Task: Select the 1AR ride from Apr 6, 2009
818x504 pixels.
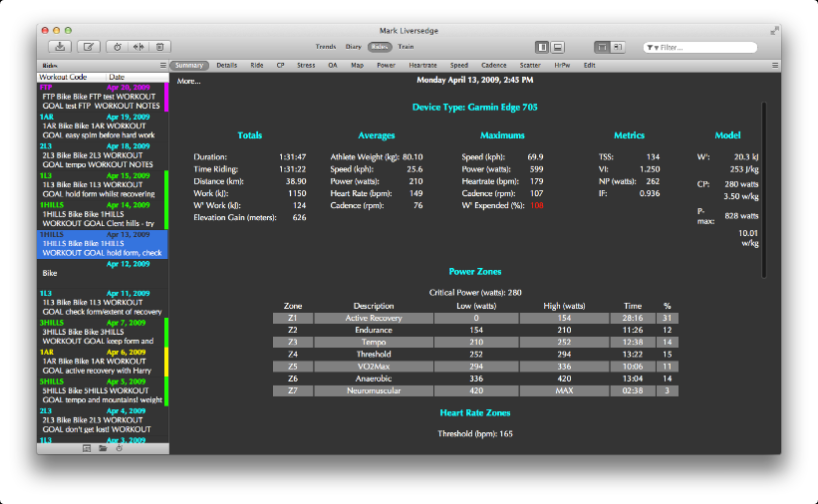Action: [102, 362]
